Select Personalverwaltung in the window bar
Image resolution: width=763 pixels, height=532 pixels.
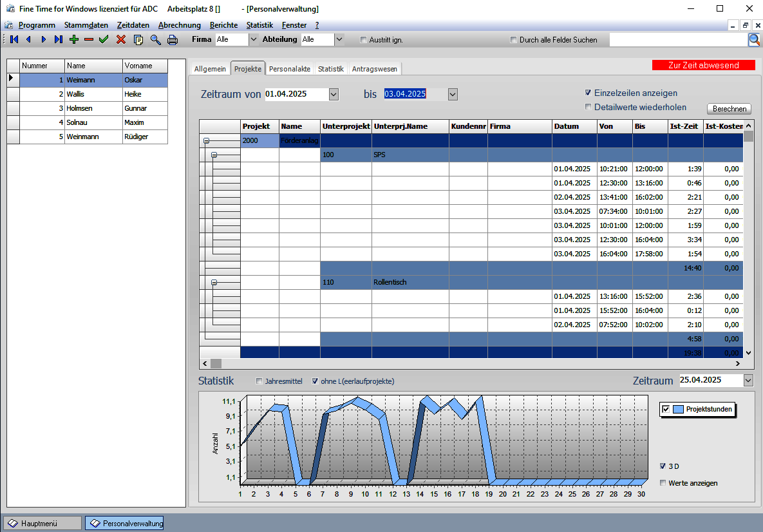(x=124, y=523)
